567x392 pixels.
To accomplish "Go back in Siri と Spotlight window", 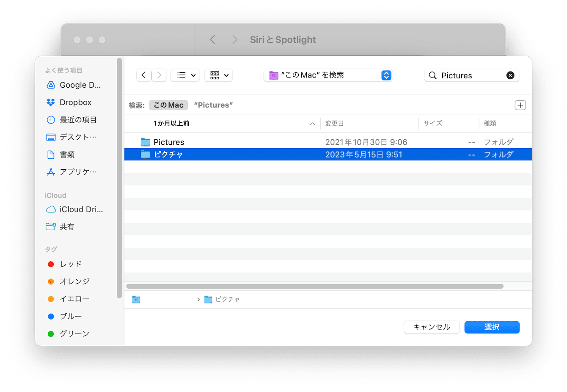I will pos(212,40).
